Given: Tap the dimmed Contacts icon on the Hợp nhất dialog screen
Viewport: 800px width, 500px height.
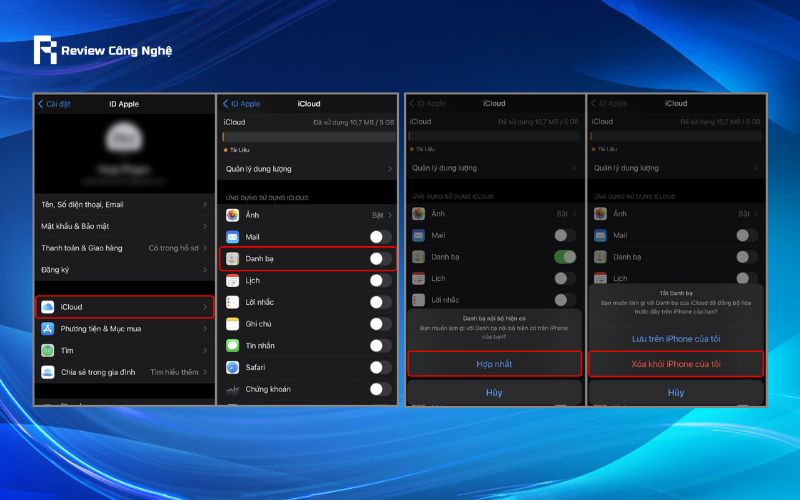Looking at the screenshot, I should point(418,257).
